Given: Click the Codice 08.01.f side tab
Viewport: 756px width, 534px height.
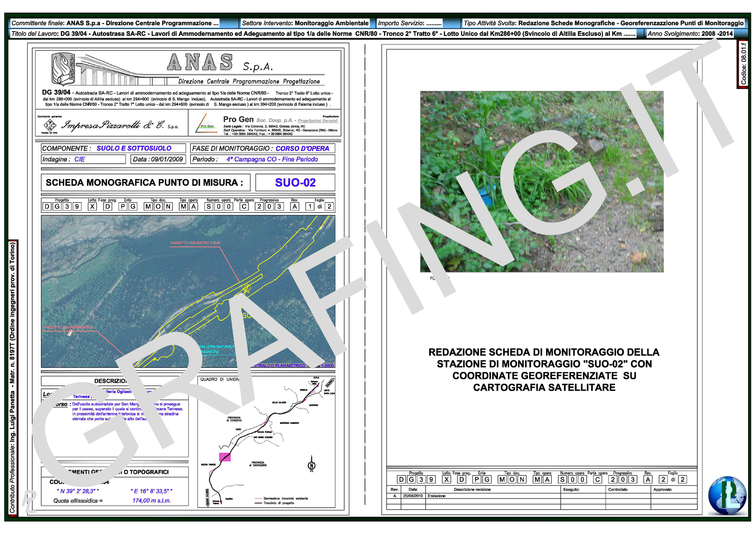Looking at the screenshot, I should click(743, 64).
